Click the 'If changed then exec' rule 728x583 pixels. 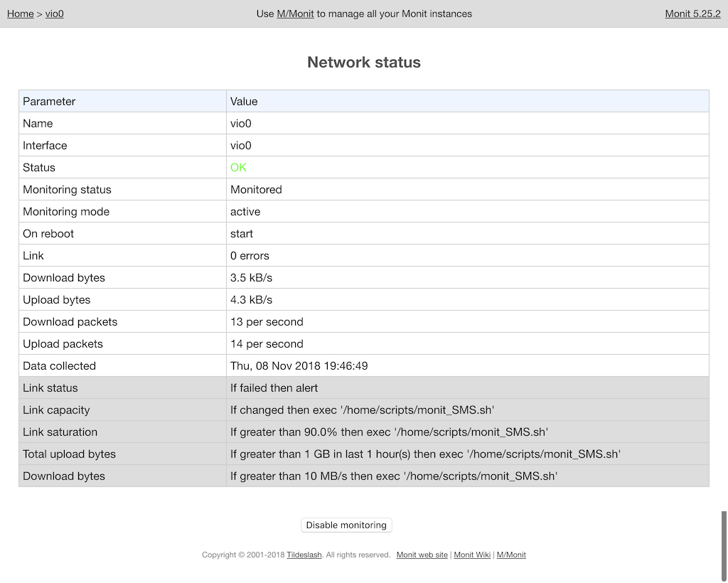click(362, 410)
